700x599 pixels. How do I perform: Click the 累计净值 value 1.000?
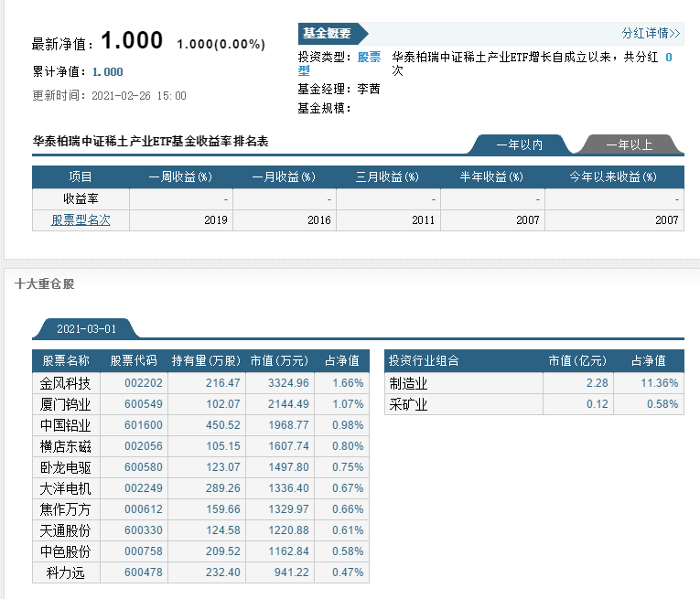(x=108, y=72)
